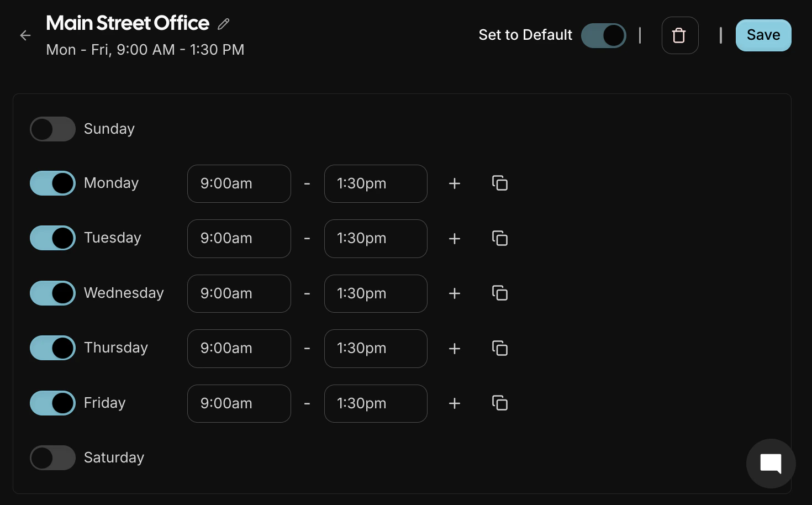This screenshot has width=812, height=505.
Task: Turn on Saturday hours
Action: tap(52, 457)
